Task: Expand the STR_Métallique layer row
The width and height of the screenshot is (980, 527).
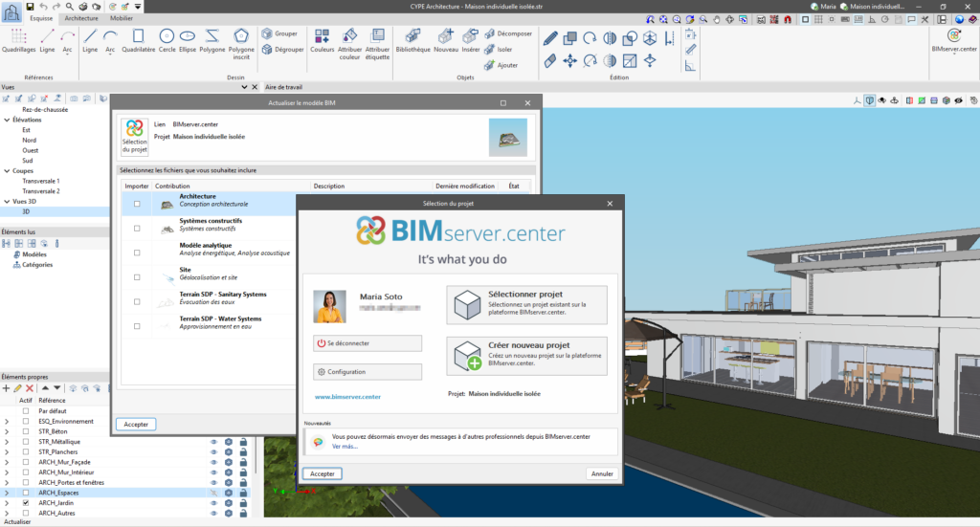Action: click(7, 442)
